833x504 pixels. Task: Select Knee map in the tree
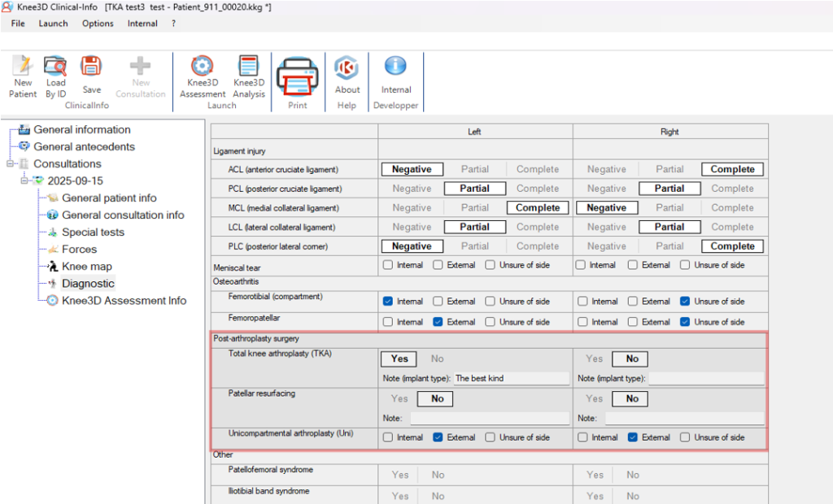[86, 267]
